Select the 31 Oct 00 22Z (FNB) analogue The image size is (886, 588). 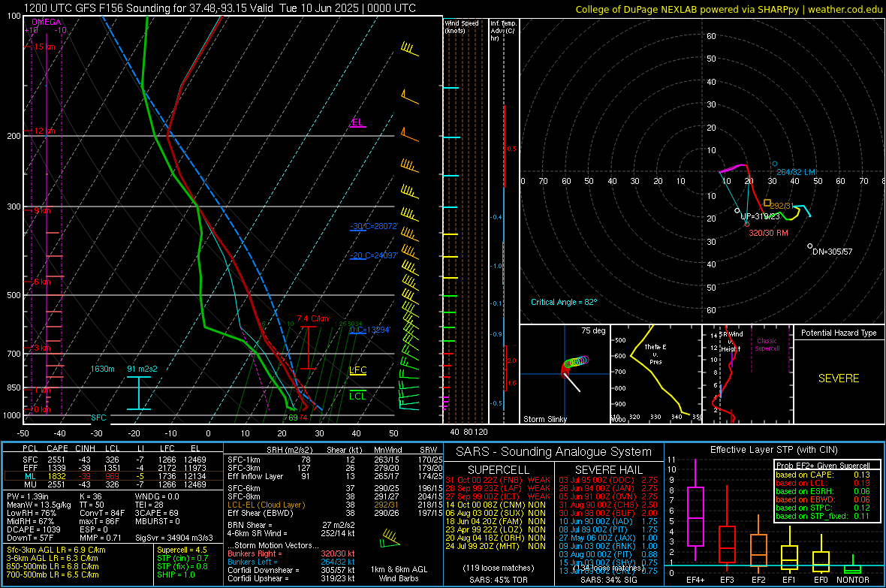(497, 480)
